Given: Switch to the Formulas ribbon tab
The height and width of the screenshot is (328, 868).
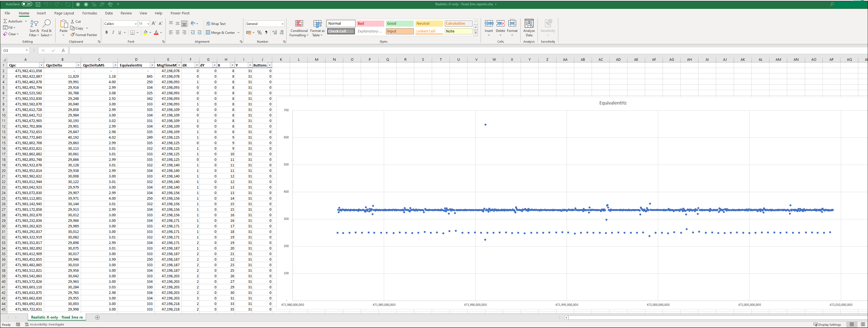Looking at the screenshot, I should tap(89, 13).
